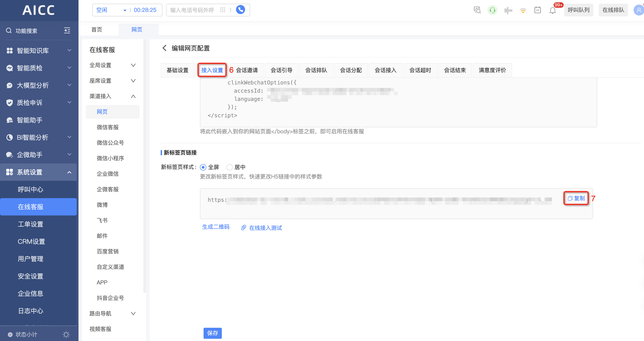The image size is (644, 341).
Task: Click the 智能质检 sidebar icon
Action: [x=10, y=68]
